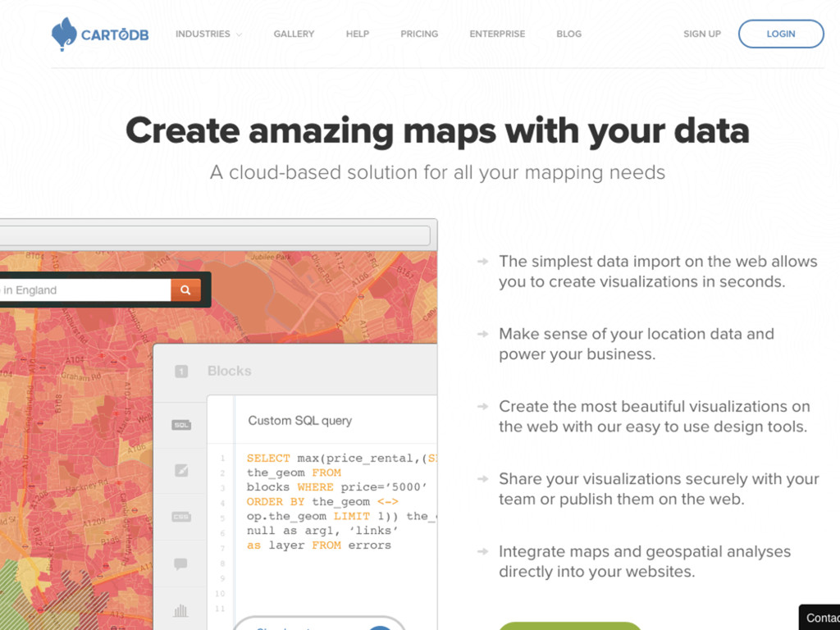Click the 'simplest data import' bullet text
Screen dimensions: 840x630
(x=658, y=272)
